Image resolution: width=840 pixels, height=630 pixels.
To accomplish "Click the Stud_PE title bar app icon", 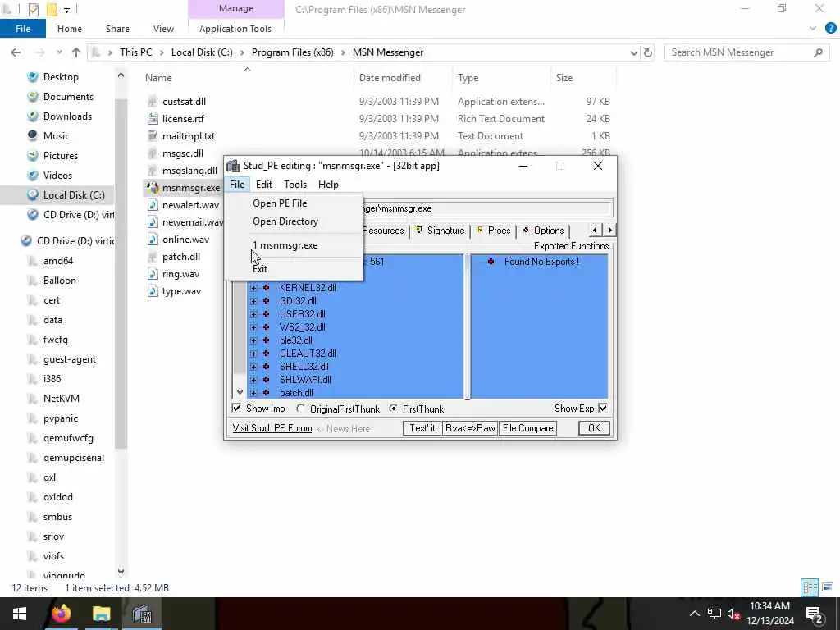I will coord(233,166).
